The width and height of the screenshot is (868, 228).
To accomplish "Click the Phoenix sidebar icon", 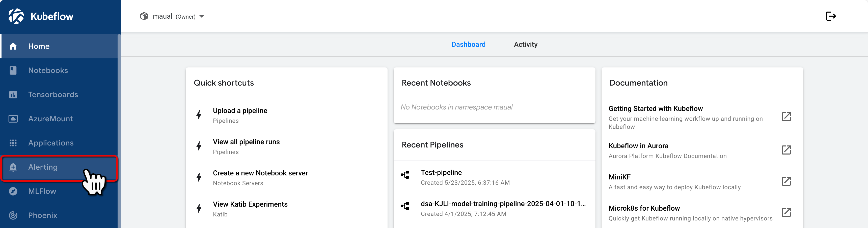I will pos(13,215).
